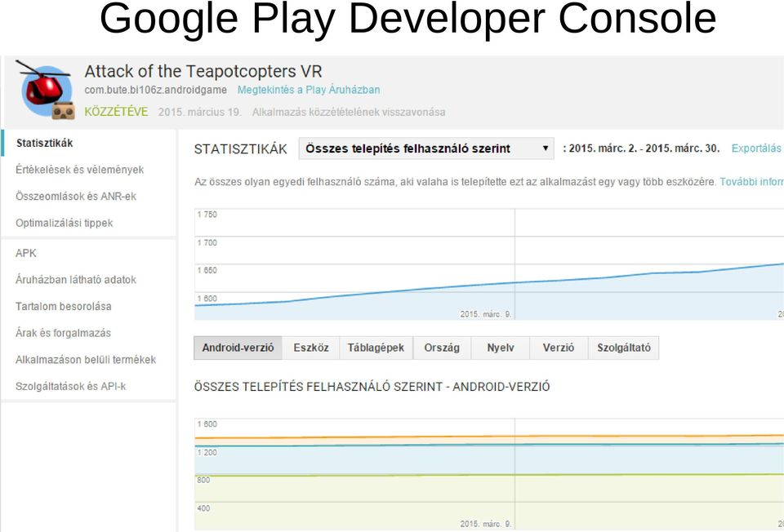Click Alkalmazás közzétételének visszavonása
The height and width of the screenshot is (532, 784).
point(349,112)
